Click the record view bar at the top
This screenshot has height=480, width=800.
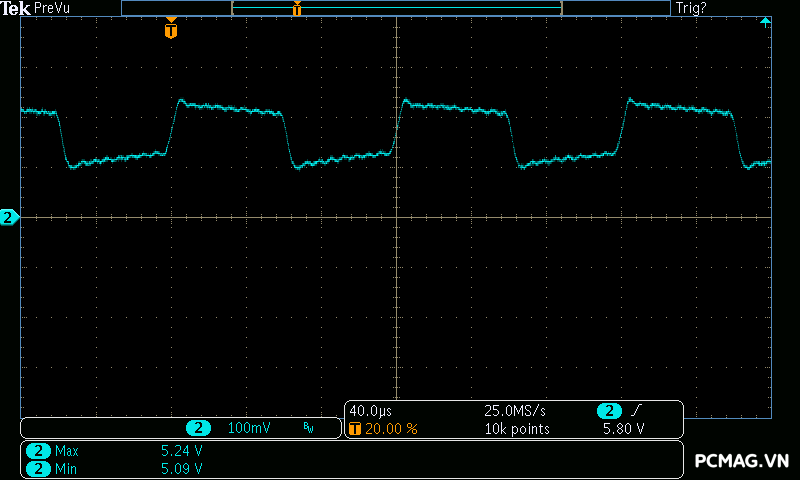tap(396, 8)
